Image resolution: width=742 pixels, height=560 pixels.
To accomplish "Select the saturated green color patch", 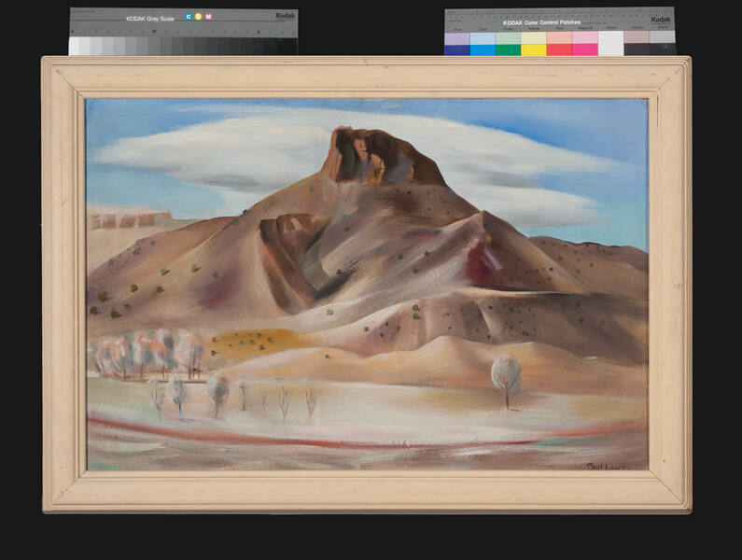I will 509,50.
